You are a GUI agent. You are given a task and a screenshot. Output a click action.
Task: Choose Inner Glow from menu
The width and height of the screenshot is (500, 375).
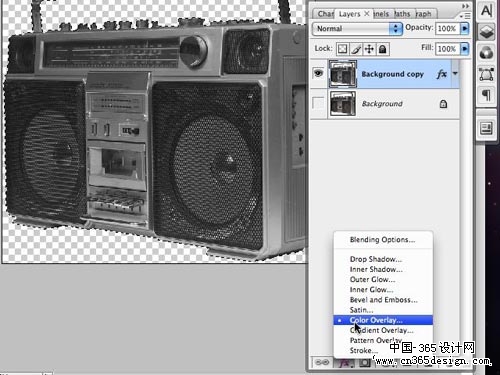point(383,290)
